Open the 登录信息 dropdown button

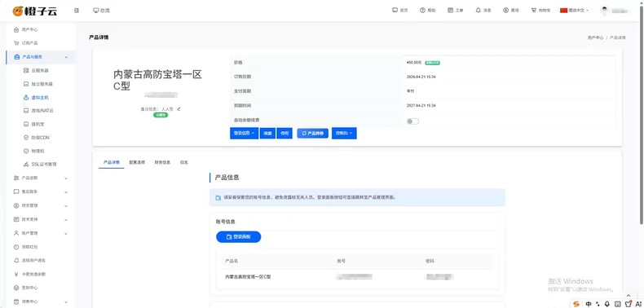(x=244, y=134)
